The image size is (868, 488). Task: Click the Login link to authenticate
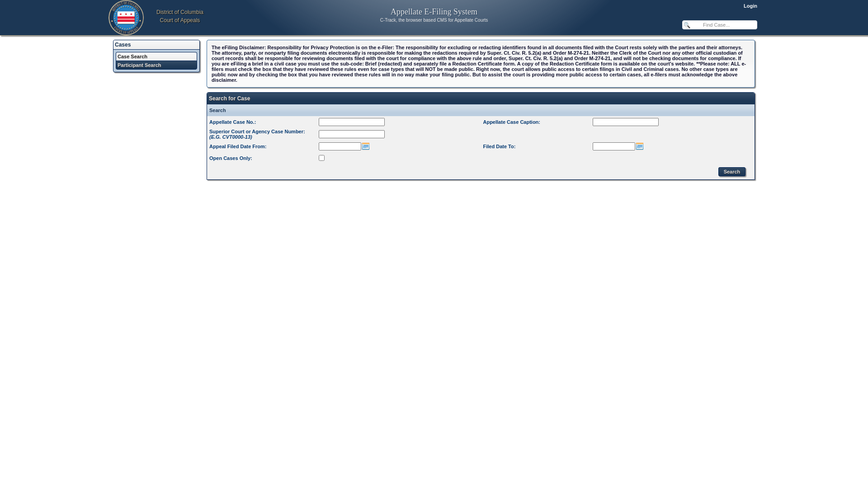coord(750,6)
